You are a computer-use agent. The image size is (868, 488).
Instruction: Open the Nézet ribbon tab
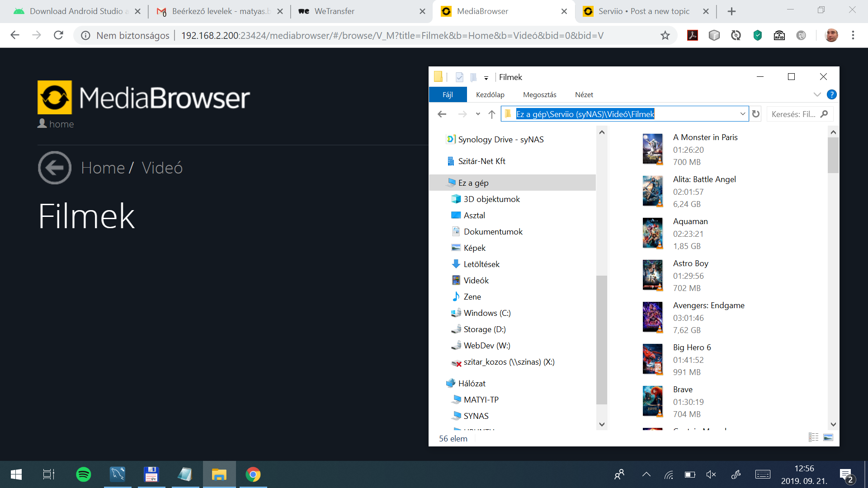pos(584,94)
